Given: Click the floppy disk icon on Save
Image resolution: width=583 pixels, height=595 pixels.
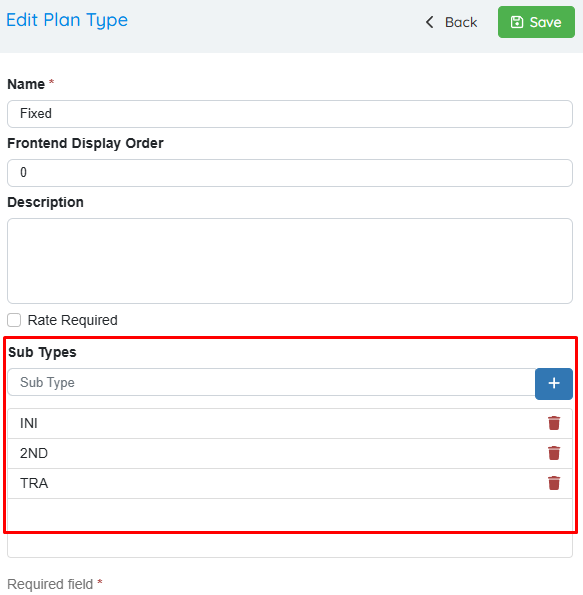Looking at the screenshot, I should (517, 22).
